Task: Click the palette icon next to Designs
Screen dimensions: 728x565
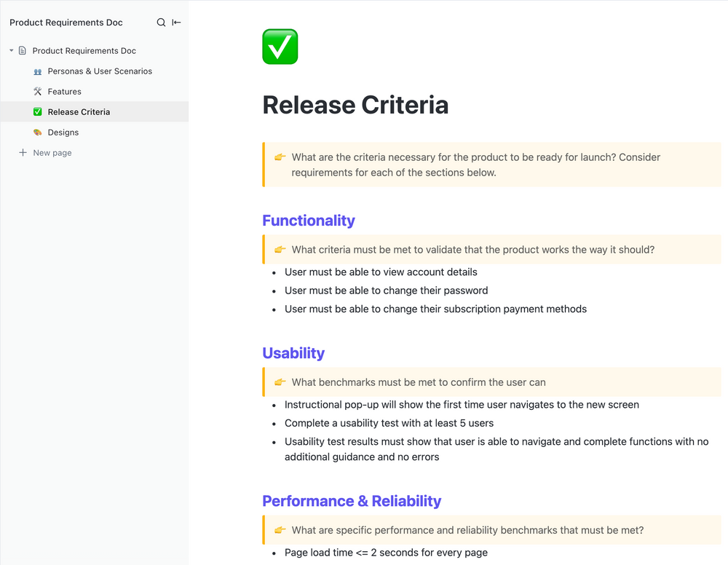Action: tap(38, 133)
